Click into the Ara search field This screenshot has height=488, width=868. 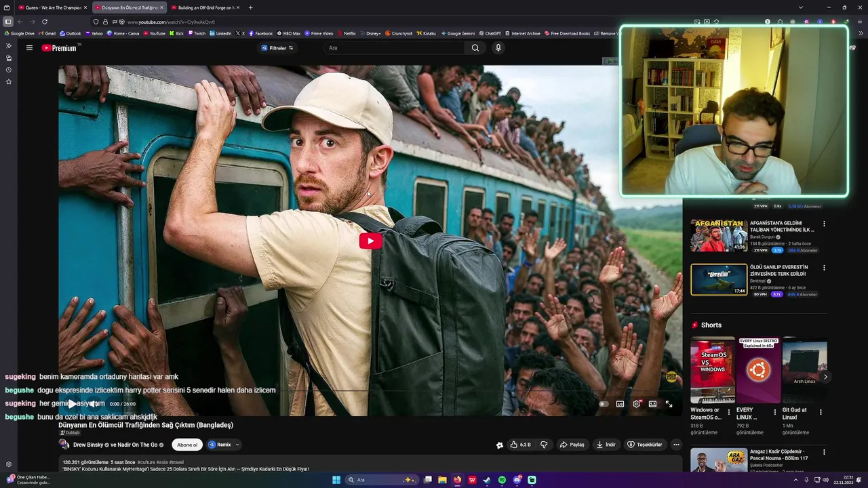pyautogui.click(x=395, y=48)
